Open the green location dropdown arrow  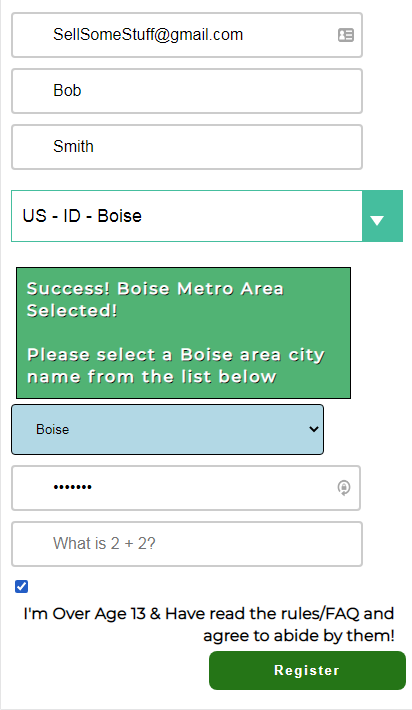(x=382, y=216)
